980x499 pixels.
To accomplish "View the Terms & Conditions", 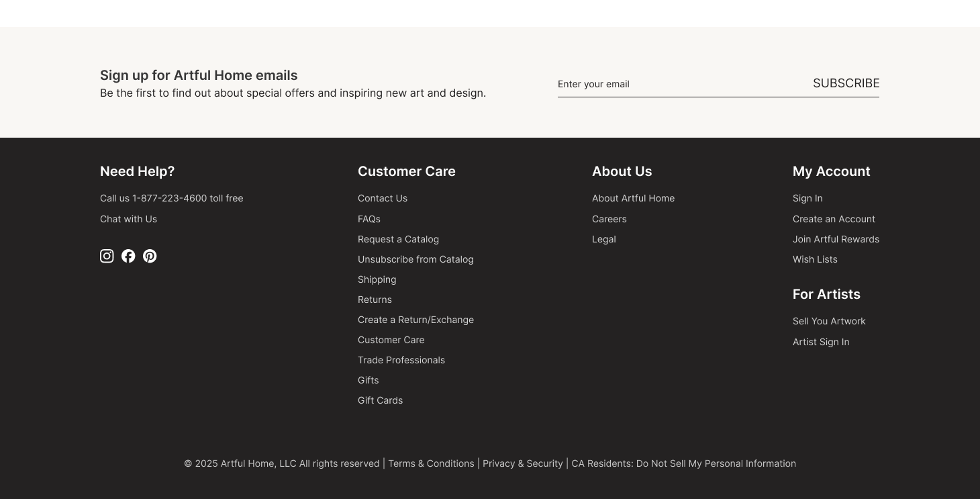I will tap(431, 463).
